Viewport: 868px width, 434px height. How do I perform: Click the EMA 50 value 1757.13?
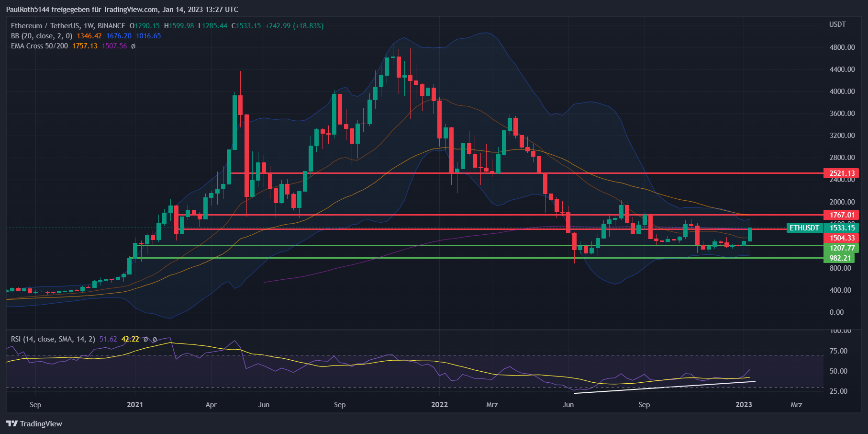(85, 46)
